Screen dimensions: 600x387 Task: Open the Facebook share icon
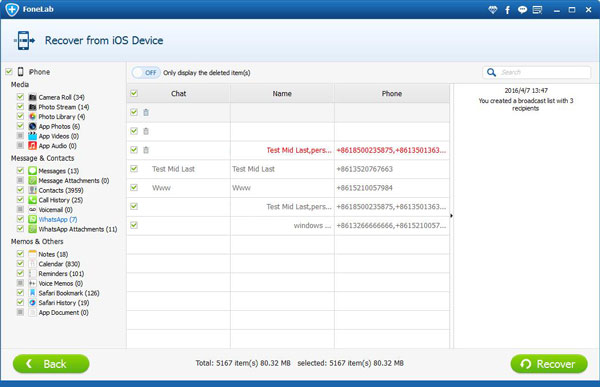pos(507,10)
